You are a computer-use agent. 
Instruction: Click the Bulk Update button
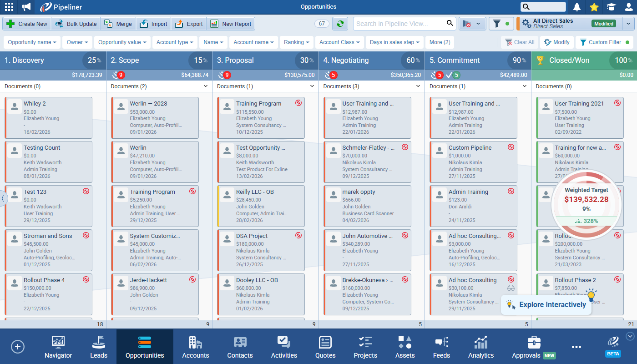coord(76,24)
